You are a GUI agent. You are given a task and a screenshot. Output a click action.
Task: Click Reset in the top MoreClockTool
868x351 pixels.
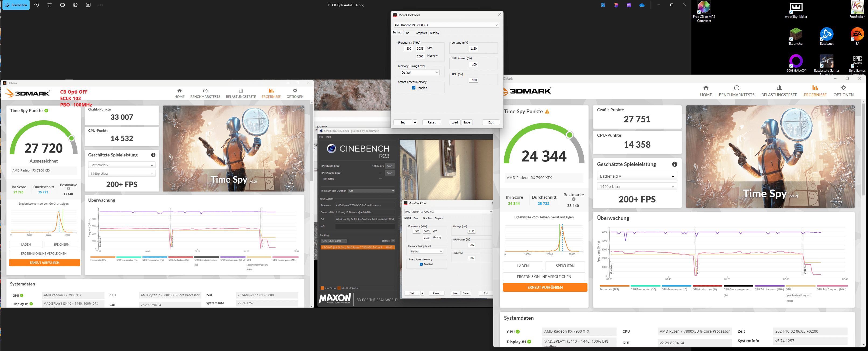point(432,122)
